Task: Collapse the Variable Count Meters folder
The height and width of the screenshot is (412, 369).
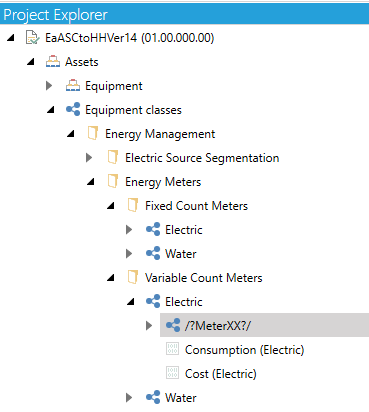Action: 110,278
